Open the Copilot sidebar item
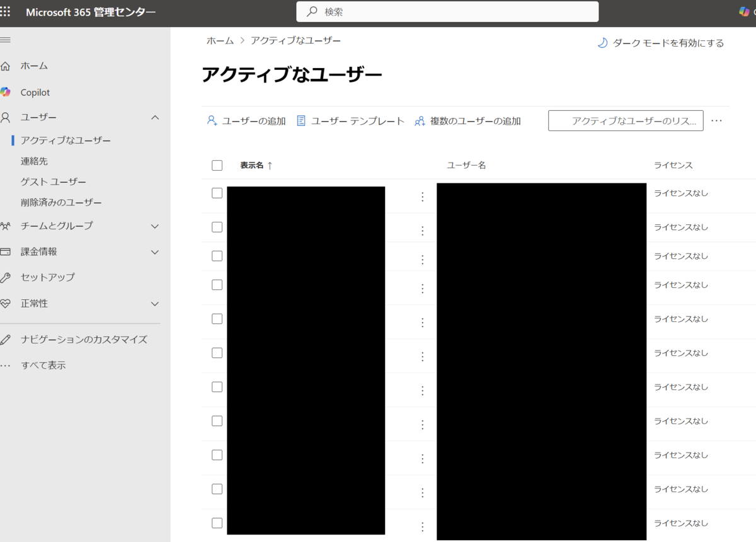 point(35,93)
